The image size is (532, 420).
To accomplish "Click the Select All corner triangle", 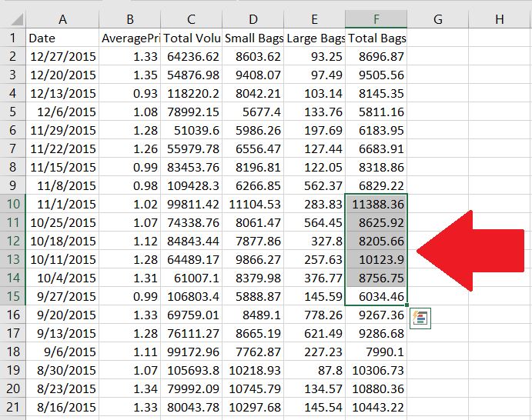I will (x=16, y=19).
